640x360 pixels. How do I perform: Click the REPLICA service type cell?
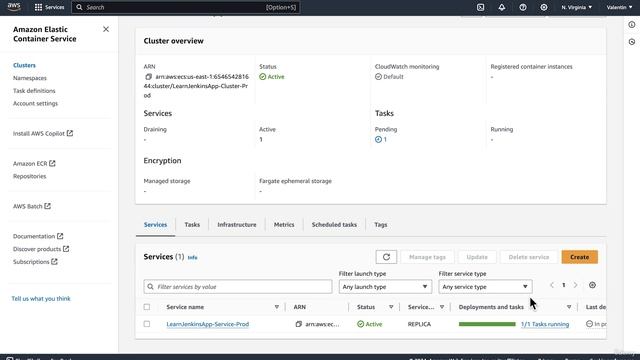tap(419, 324)
